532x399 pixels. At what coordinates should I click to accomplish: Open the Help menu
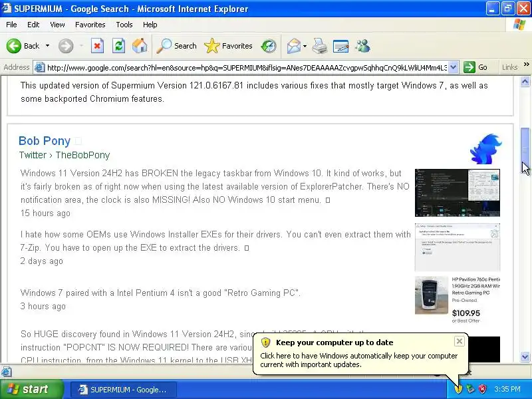(150, 25)
